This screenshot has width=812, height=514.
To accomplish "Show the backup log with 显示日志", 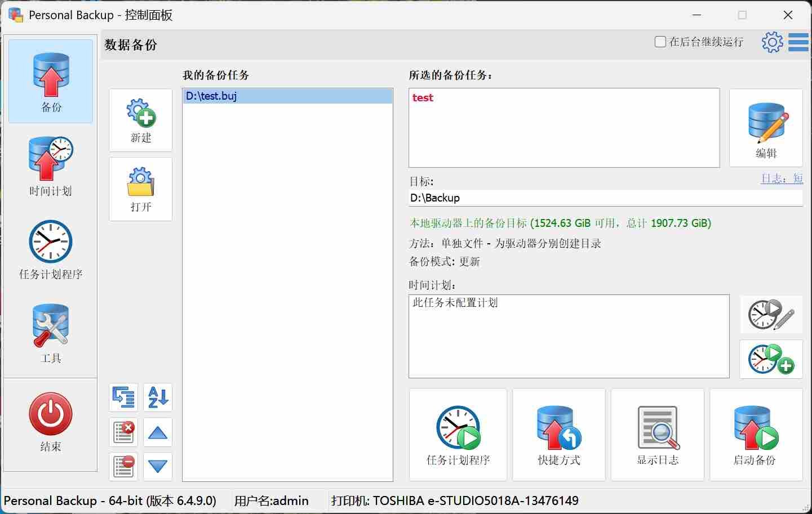I will (x=657, y=435).
